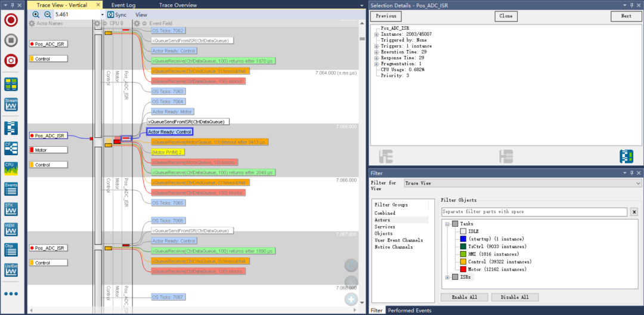Select the Combined filter group
Viewport: 644px width, 315px height.
(385, 213)
